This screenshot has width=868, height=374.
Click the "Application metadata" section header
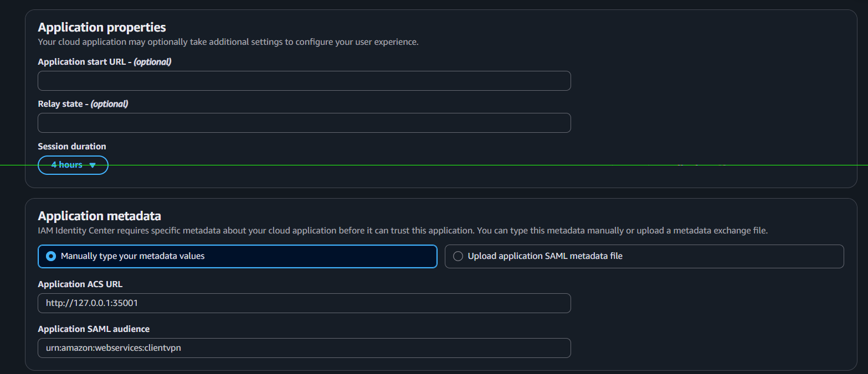(99, 216)
